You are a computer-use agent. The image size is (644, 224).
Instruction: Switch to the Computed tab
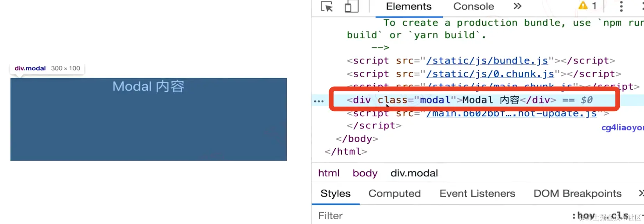pos(395,194)
